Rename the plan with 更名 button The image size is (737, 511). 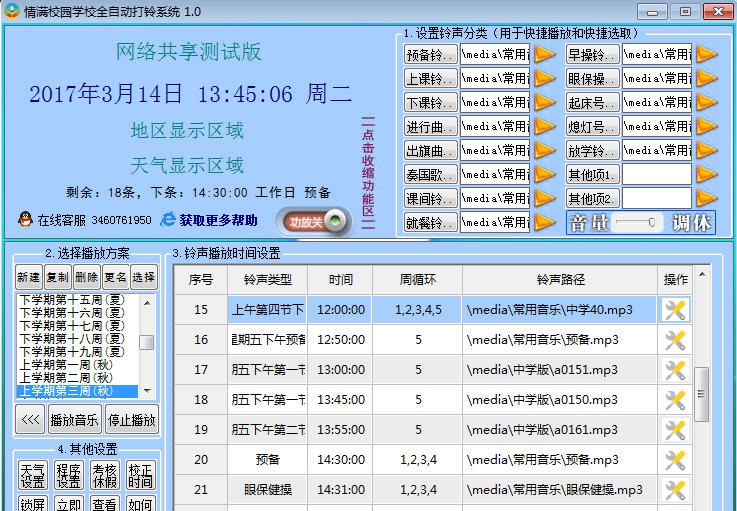tap(115, 277)
